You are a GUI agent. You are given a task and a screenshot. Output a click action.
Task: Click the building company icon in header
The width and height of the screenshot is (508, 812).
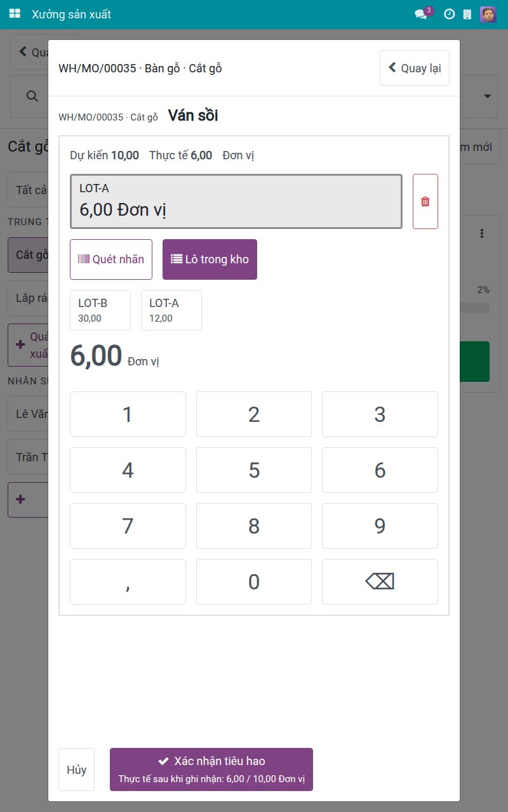pyautogui.click(x=467, y=14)
